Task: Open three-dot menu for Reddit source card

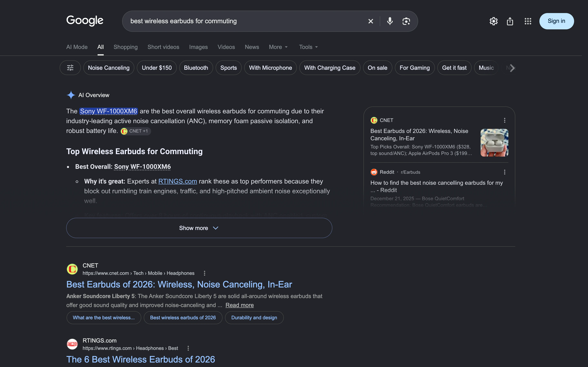Action: (x=505, y=172)
